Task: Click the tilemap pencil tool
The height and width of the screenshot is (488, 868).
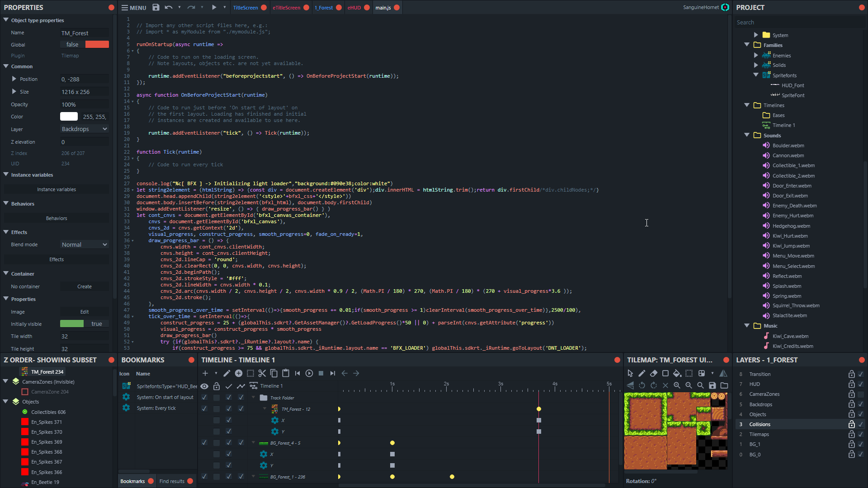Action: [642, 373]
